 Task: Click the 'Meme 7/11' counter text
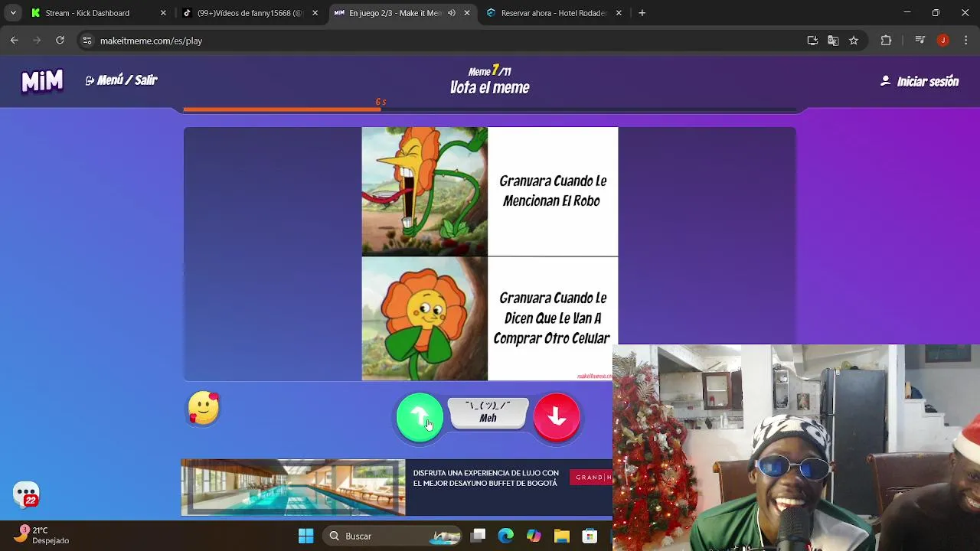point(490,70)
